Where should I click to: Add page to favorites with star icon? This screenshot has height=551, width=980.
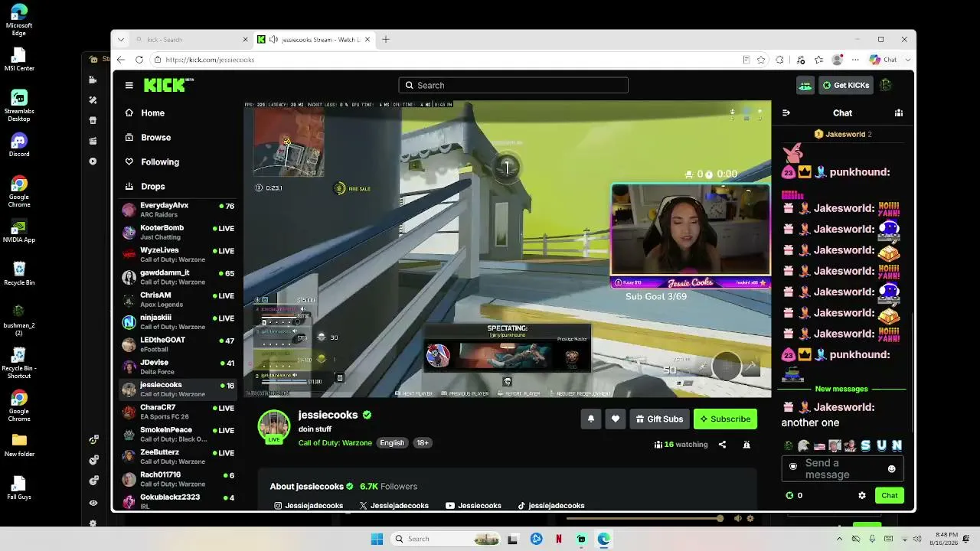pyautogui.click(x=761, y=60)
